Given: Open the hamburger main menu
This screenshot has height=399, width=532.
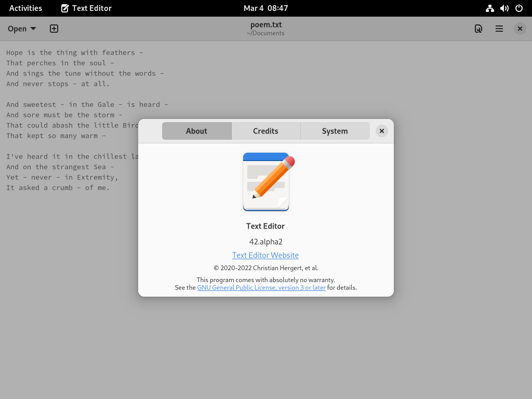Looking at the screenshot, I should pyautogui.click(x=499, y=29).
